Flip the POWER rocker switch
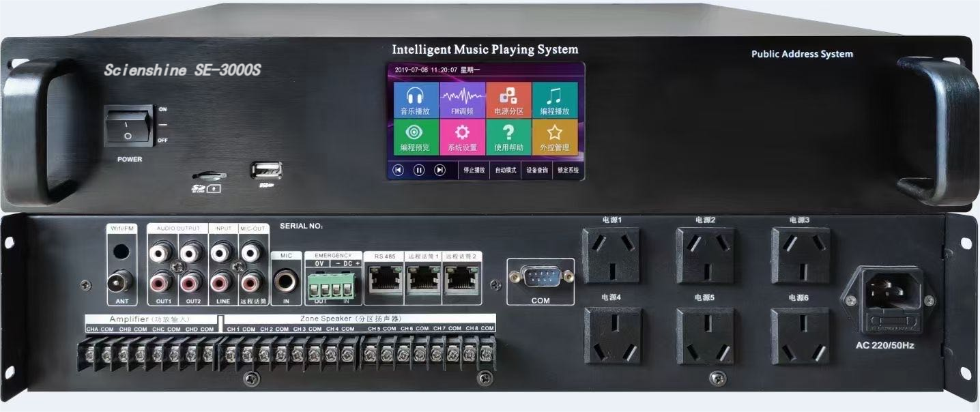 click(129, 127)
